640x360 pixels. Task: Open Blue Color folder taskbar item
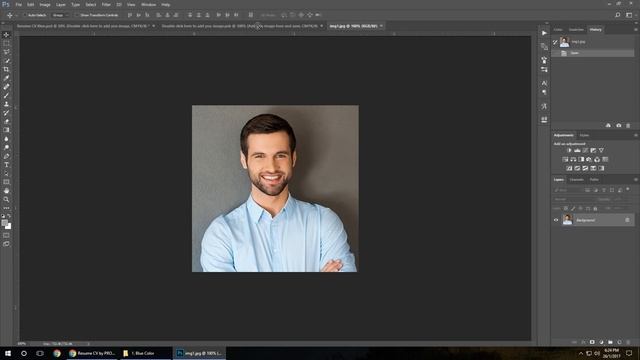(145, 353)
